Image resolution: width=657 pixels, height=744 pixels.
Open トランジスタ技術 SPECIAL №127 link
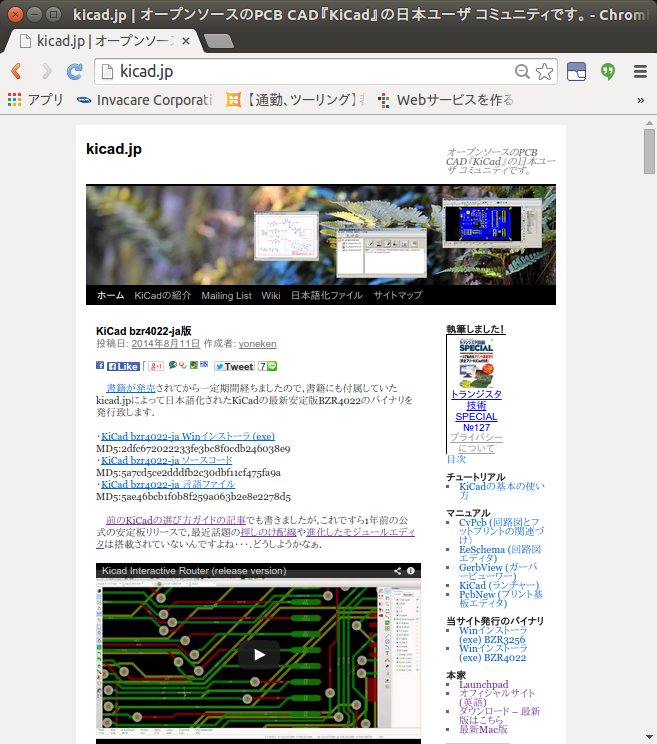click(476, 411)
